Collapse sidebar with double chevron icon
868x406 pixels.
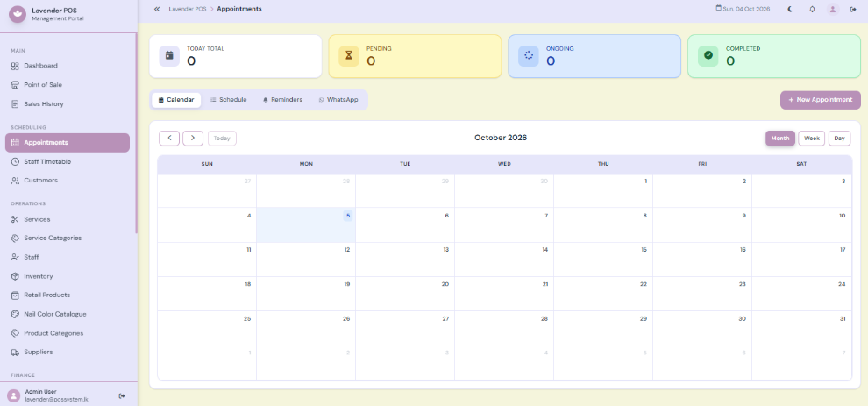pos(157,9)
